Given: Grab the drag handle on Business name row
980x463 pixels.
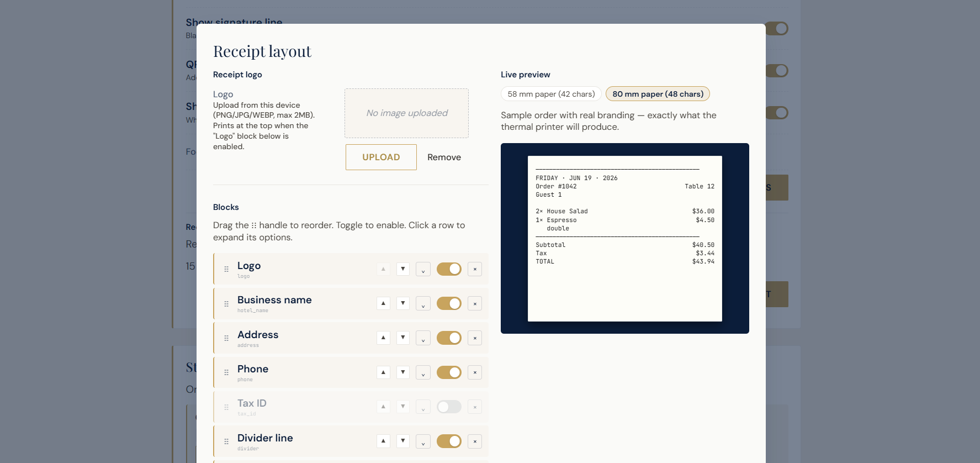Looking at the screenshot, I should pyautogui.click(x=226, y=304).
